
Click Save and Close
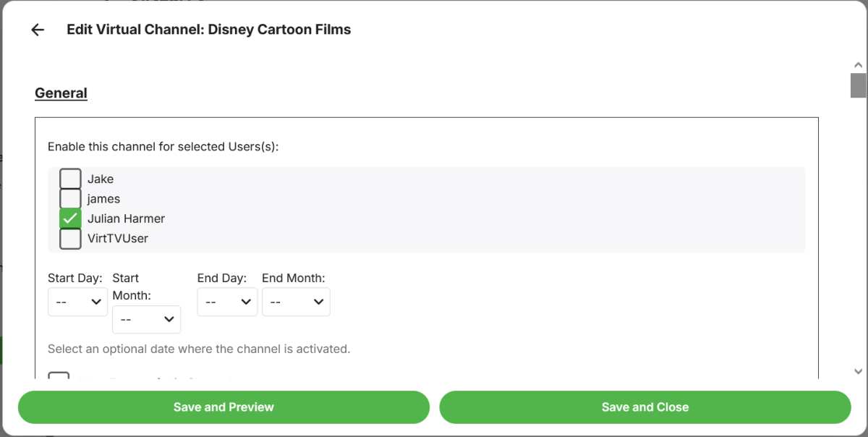pos(644,407)
